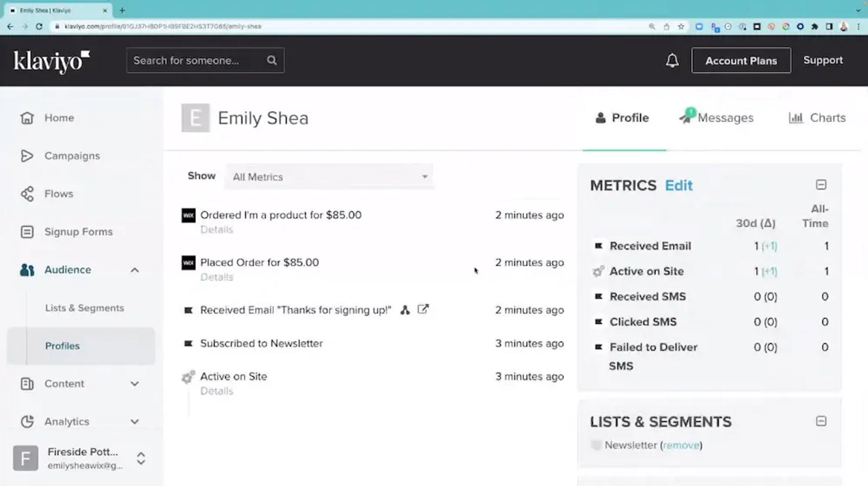Select the Emily Shea Klaviyo browser tab
Viewport: 868px width, 486px height.
[59, 10]
